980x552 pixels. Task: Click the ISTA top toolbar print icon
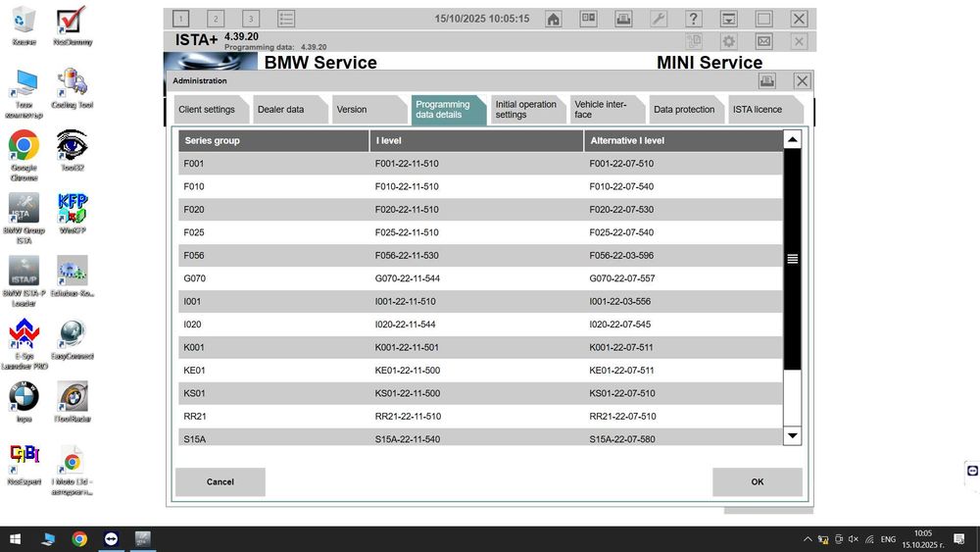click(x=623, y=19)
